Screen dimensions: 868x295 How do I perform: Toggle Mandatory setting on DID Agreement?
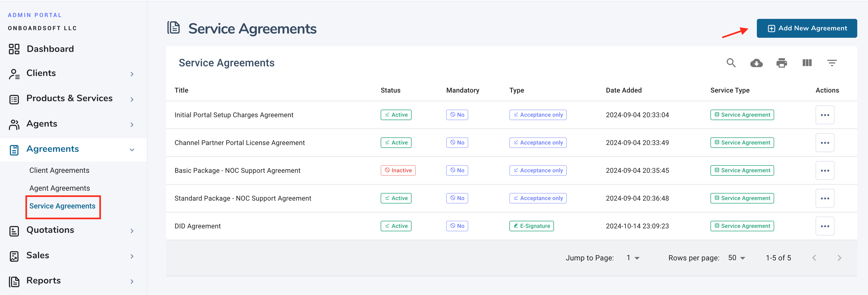point(457,226)
